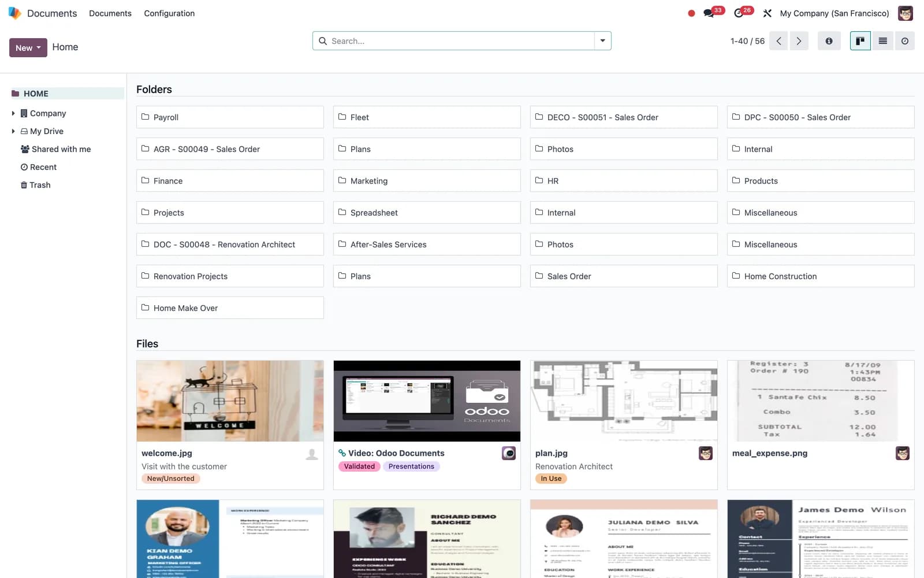This screenshot has height=578, width=924.
Task: Click the Validated tag on Odoo video
Action: [359, 466]
